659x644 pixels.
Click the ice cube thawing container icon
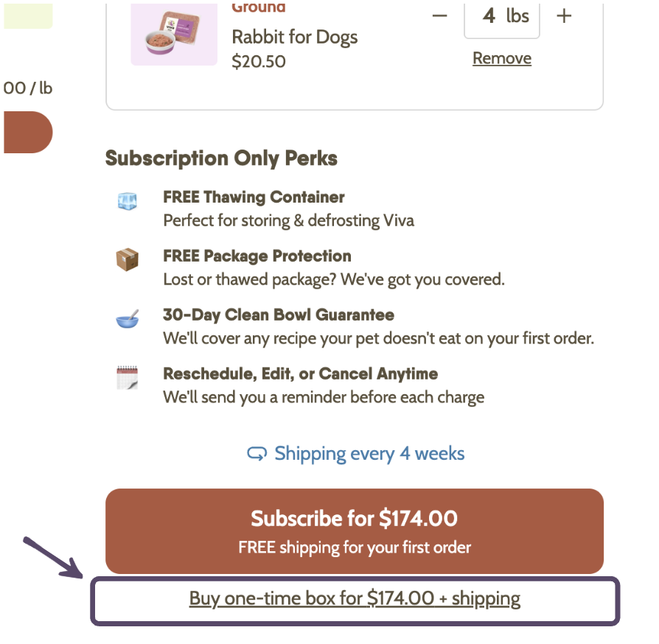[x=128, y=200]
